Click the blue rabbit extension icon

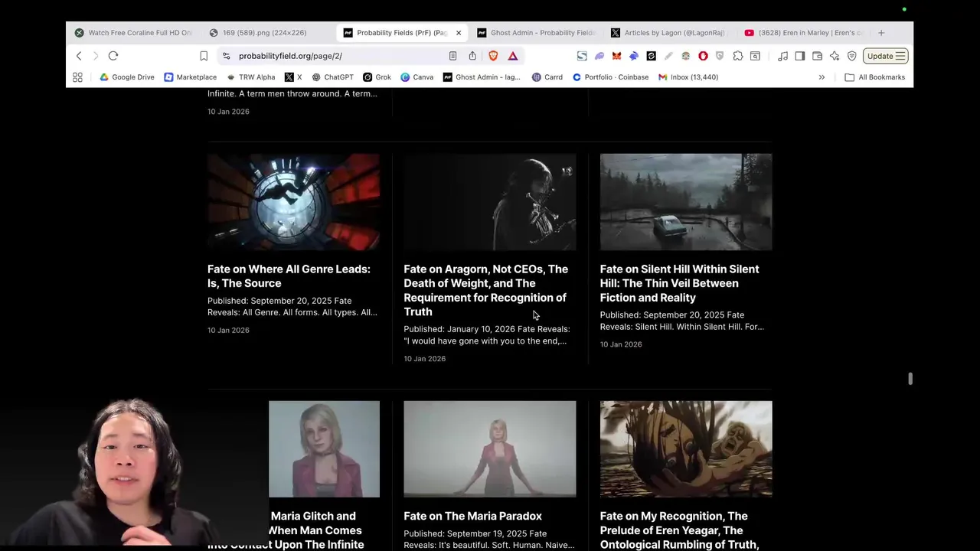(634, 56)
